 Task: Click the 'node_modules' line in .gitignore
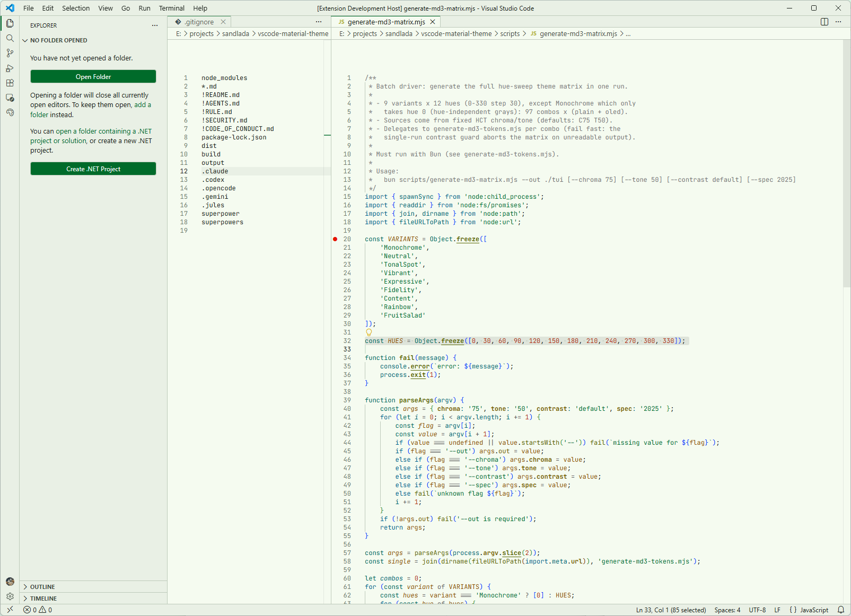coord(224,78)
